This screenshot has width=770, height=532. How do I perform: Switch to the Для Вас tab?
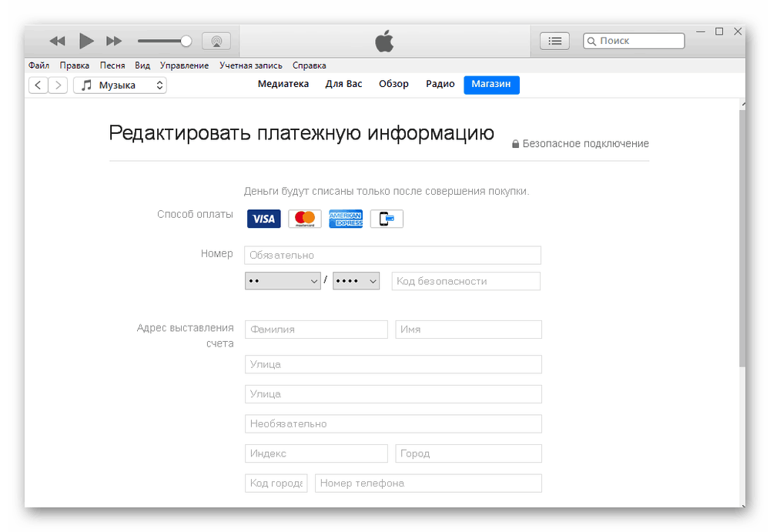click(343, 84)
